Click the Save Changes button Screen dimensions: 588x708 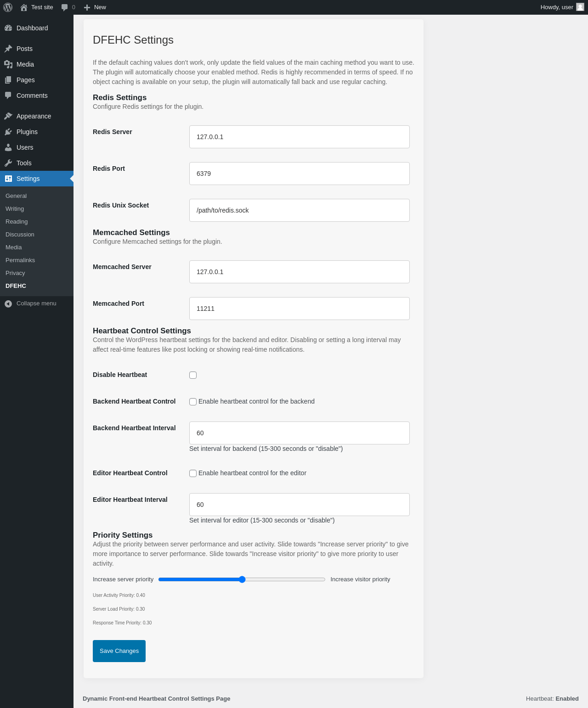[119, 651]
